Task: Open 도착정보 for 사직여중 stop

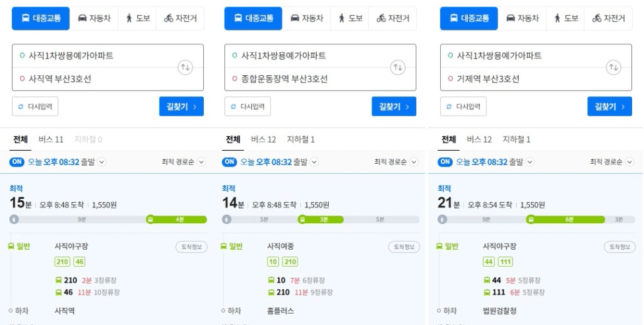Action: (x=404, y=247)
